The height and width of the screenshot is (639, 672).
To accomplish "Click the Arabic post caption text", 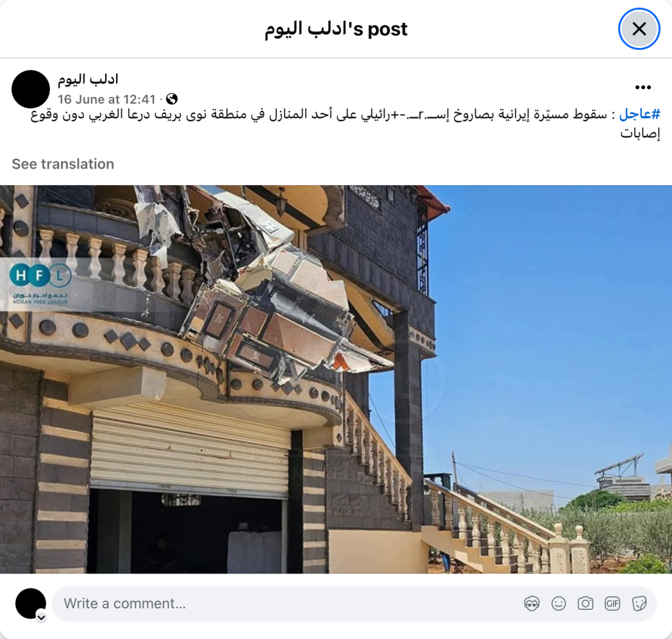I will 345,124.
